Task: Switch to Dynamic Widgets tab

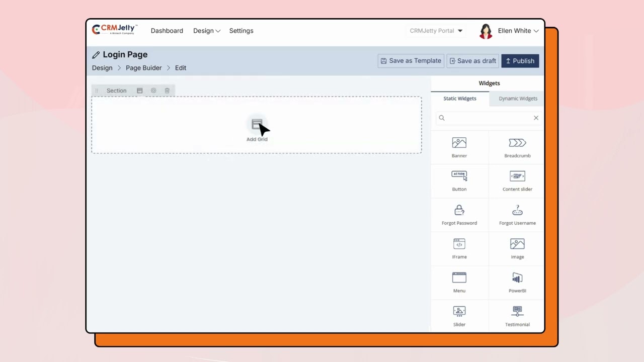Action: [x=518, y=99]
